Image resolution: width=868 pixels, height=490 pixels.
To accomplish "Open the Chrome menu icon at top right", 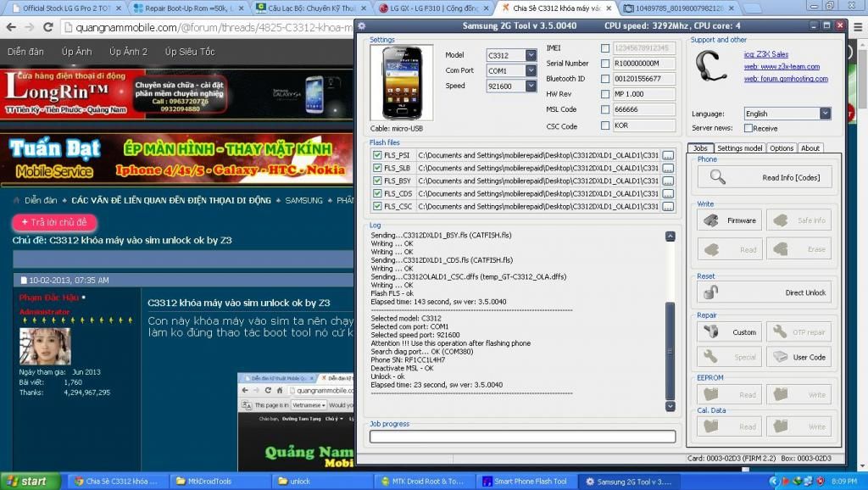I will pyautogui.click(x=859, y=27).
